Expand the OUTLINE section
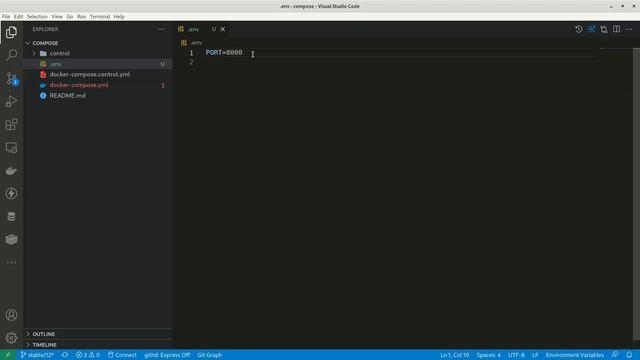Image resolution: width=640 pixels, height=360 pixels. pyautogui.click(x=98, y=334)
